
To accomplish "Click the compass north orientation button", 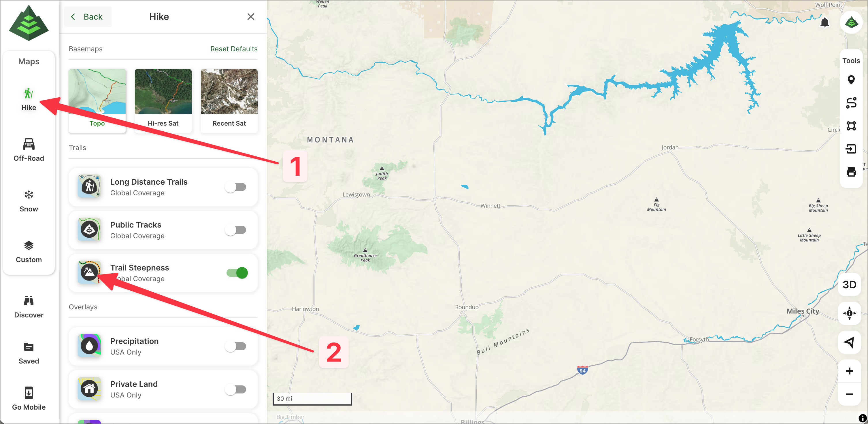I will tap(849, 313).
